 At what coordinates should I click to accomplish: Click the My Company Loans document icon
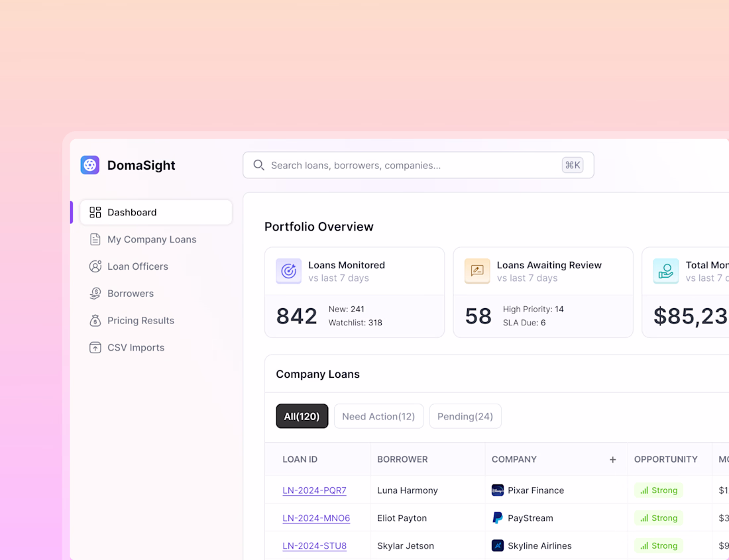click(95, 239)
